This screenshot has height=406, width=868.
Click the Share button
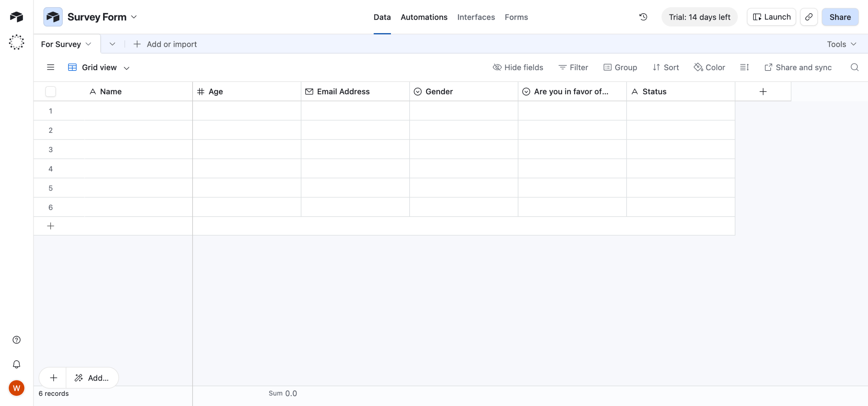840,17
